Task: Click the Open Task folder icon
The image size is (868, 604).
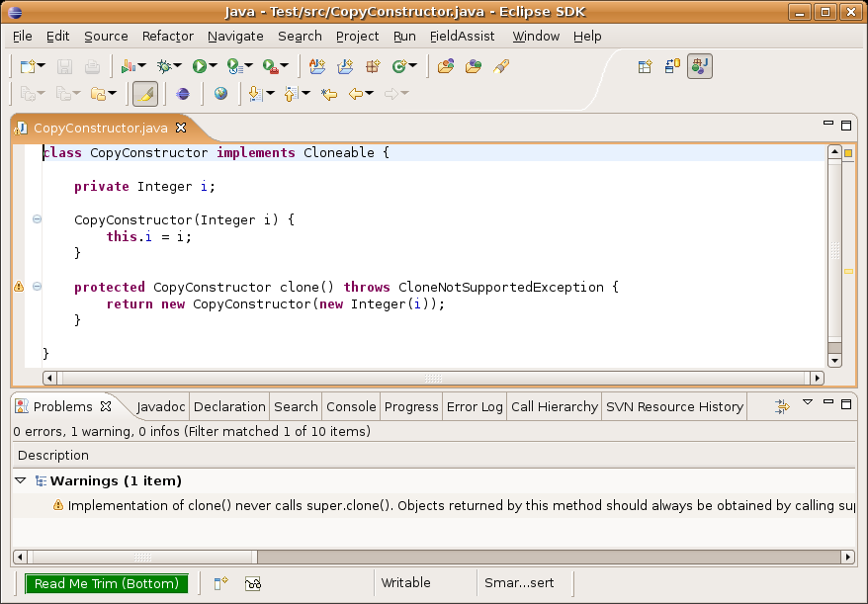Action: tap(474, 67)
